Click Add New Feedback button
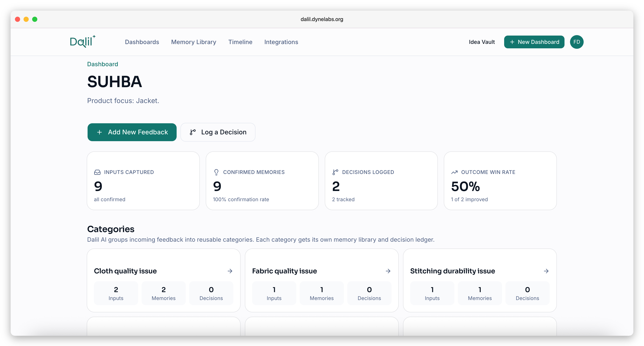 [132, 132]
